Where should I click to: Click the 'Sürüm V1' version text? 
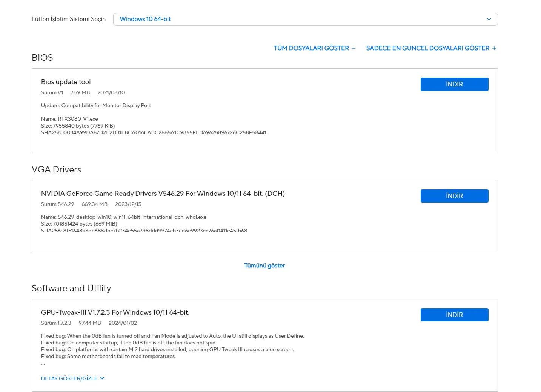52,92
